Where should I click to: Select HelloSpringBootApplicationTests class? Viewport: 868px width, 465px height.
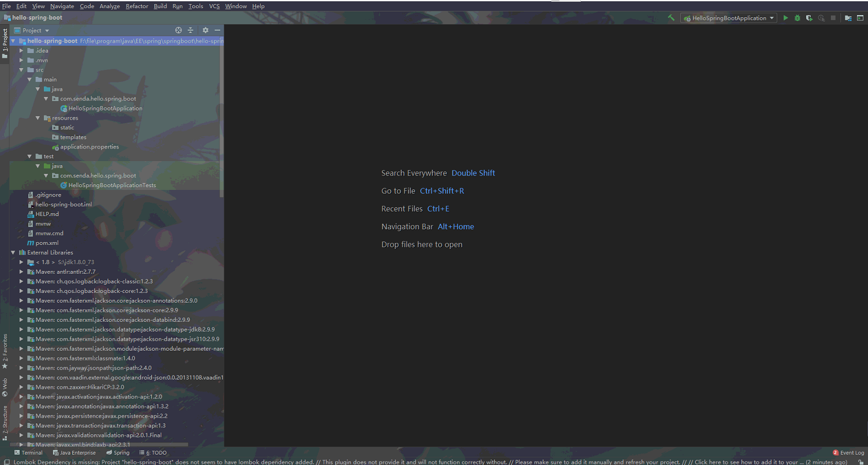point(108,185)
